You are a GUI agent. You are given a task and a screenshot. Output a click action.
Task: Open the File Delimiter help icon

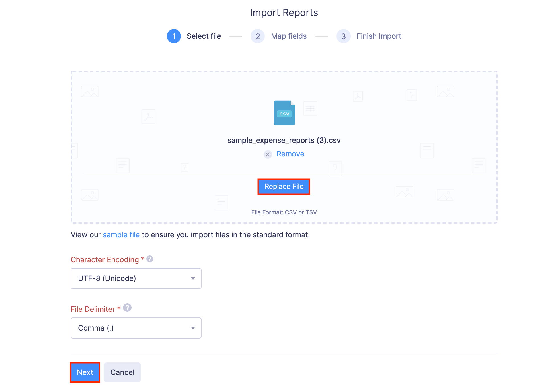(x=127, y=308)
